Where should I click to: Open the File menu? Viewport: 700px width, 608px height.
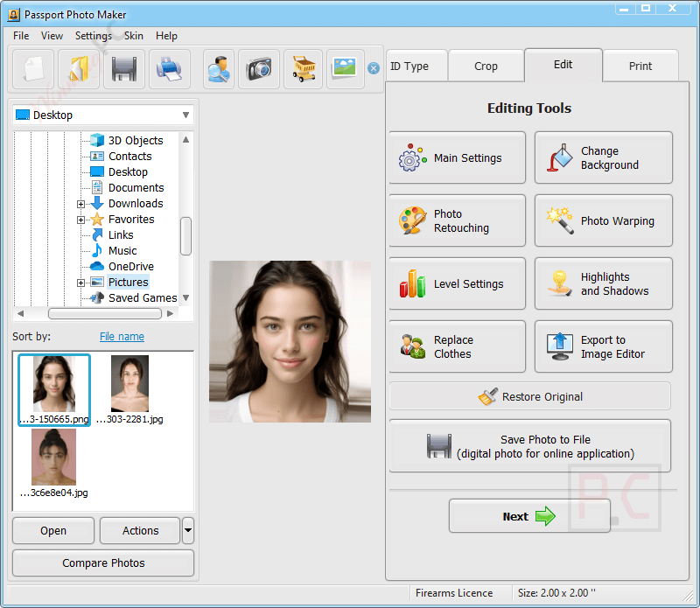pyautogui.click(x=21, y=36)
